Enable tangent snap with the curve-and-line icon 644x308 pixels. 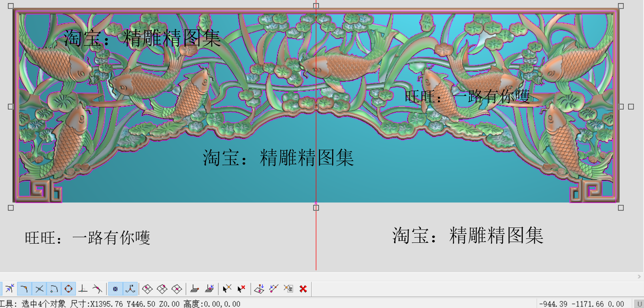point(98,289)
